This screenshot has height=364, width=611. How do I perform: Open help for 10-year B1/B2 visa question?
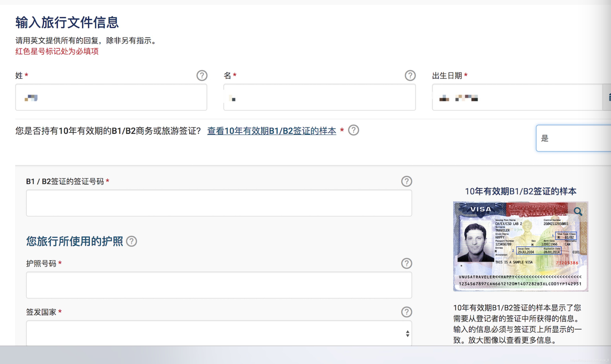[354, 130]
